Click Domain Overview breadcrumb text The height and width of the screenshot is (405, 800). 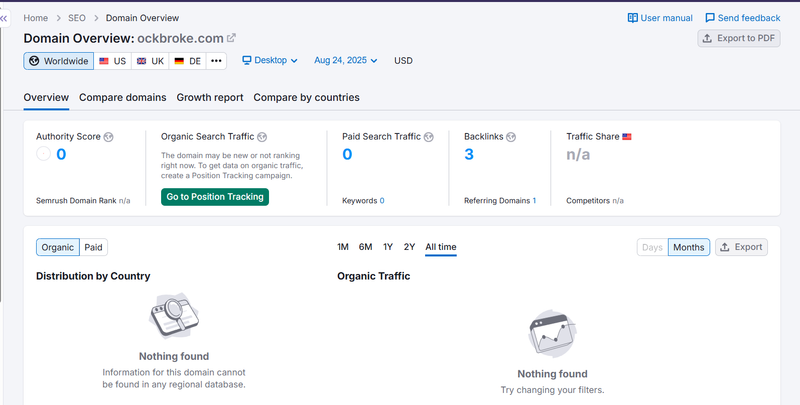point(142,18)
